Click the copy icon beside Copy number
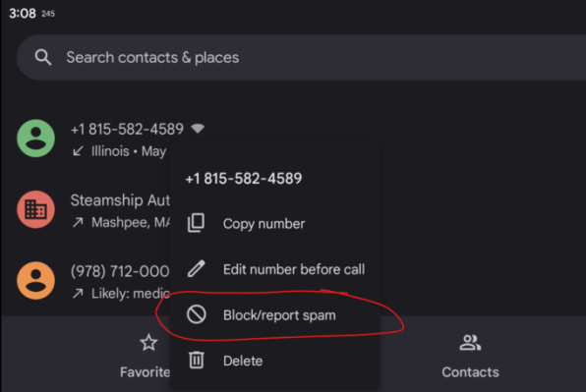 [196, 223]
